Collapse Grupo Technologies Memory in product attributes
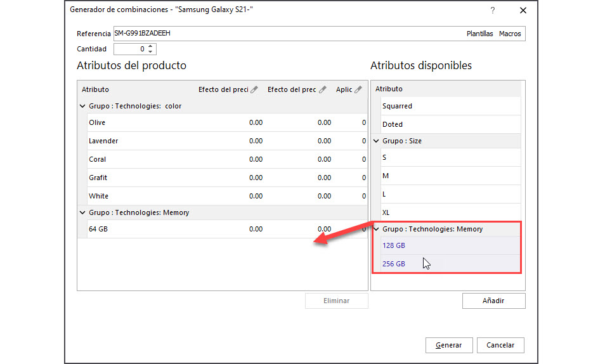This screenshot has height=364, width=605. coord(82,212)
